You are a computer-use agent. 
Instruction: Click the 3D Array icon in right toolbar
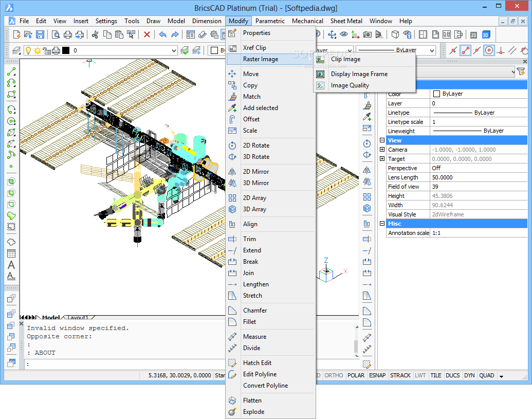[367, 208]
